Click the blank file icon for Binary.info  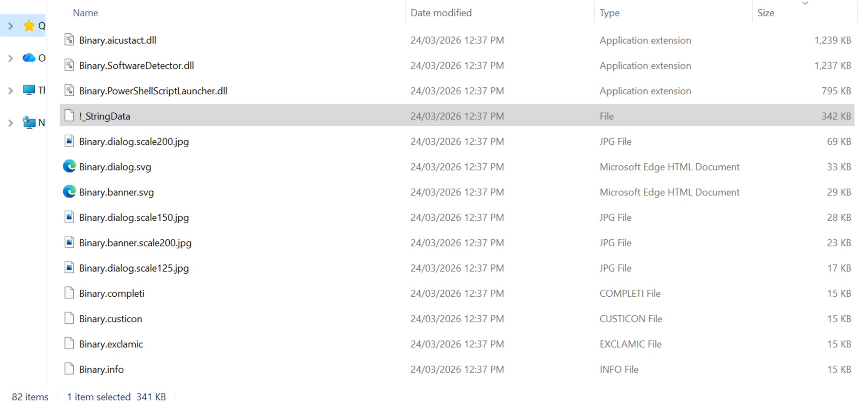pyautogui.click(x=69, y=369)
